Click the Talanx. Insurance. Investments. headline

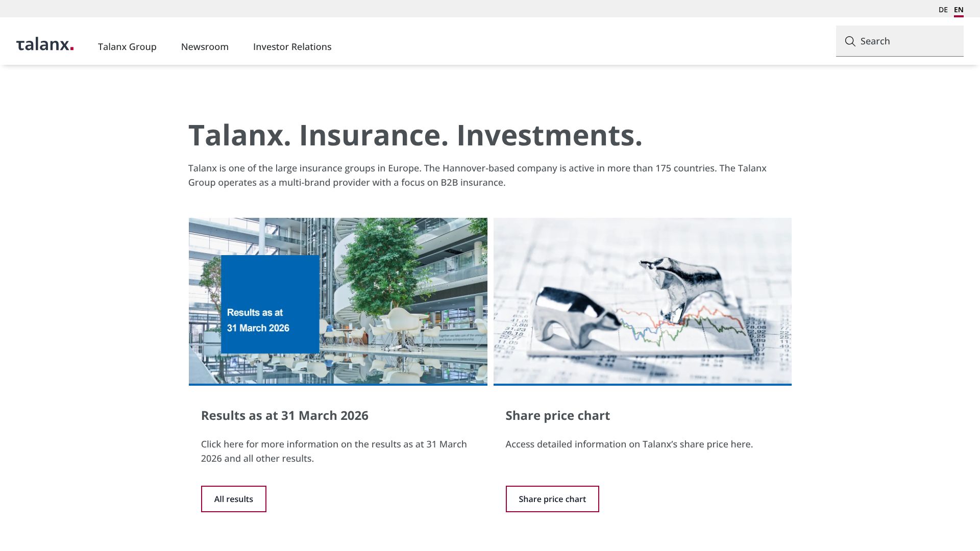415,135
